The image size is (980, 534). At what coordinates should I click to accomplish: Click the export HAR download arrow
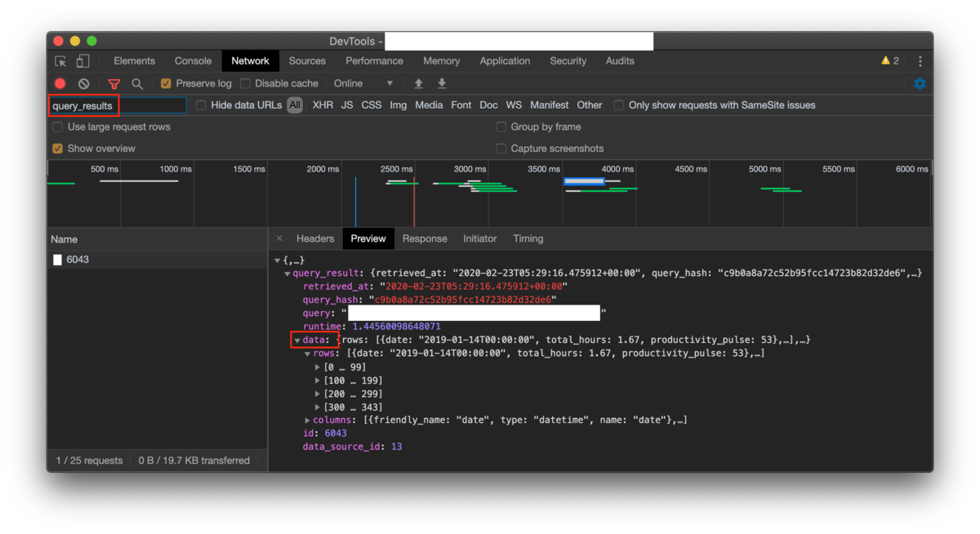tap(442, 83)
